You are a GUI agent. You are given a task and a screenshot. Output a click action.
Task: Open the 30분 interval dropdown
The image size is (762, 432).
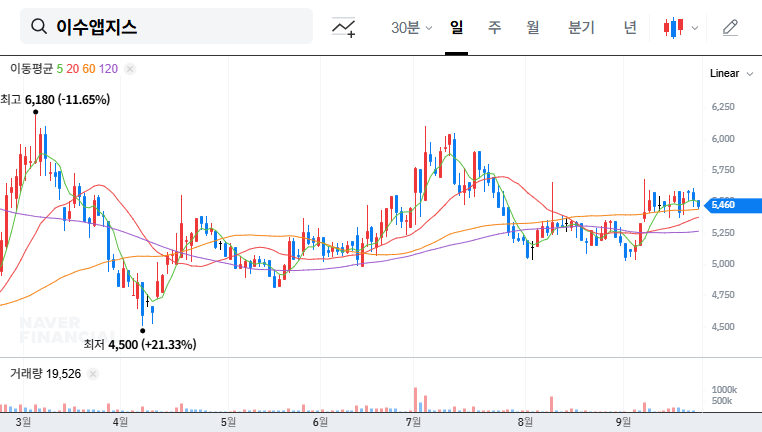click(x=411, y=28)
